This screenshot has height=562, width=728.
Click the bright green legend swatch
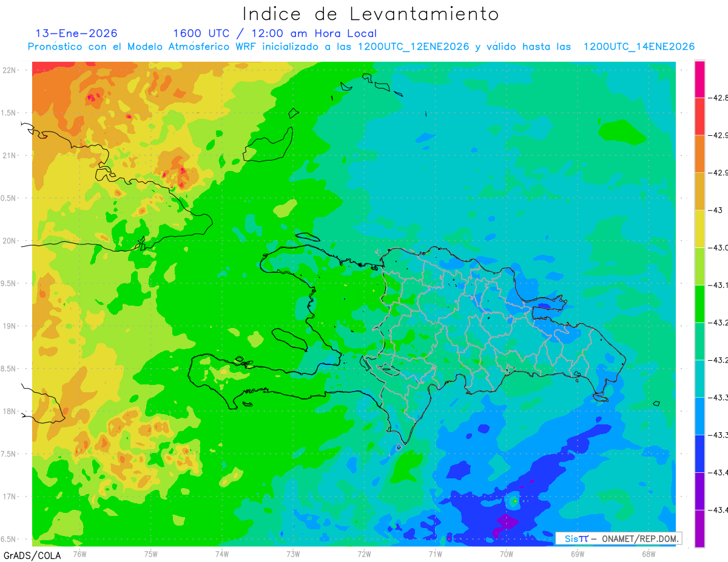coord(699,304)
